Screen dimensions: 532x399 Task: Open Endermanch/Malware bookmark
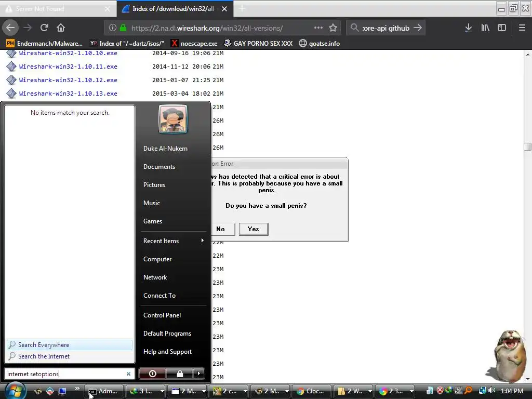(45, 44)
